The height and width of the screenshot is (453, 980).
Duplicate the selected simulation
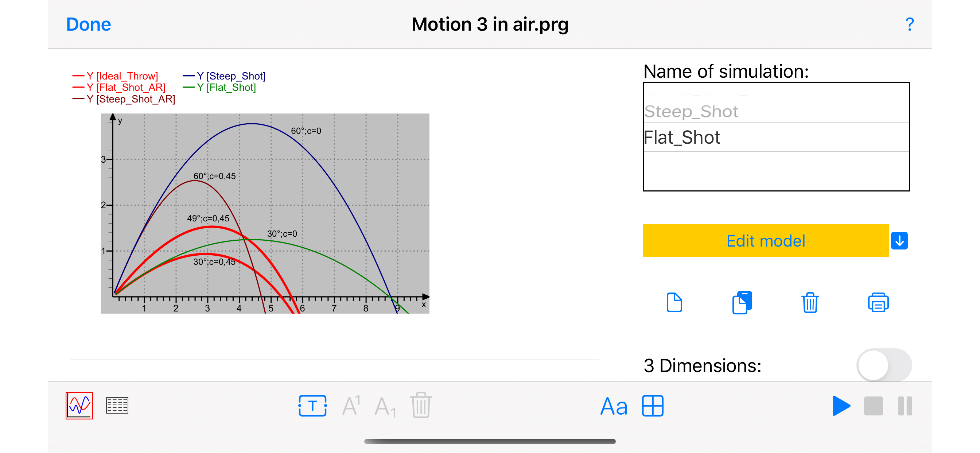coord(742,303)
